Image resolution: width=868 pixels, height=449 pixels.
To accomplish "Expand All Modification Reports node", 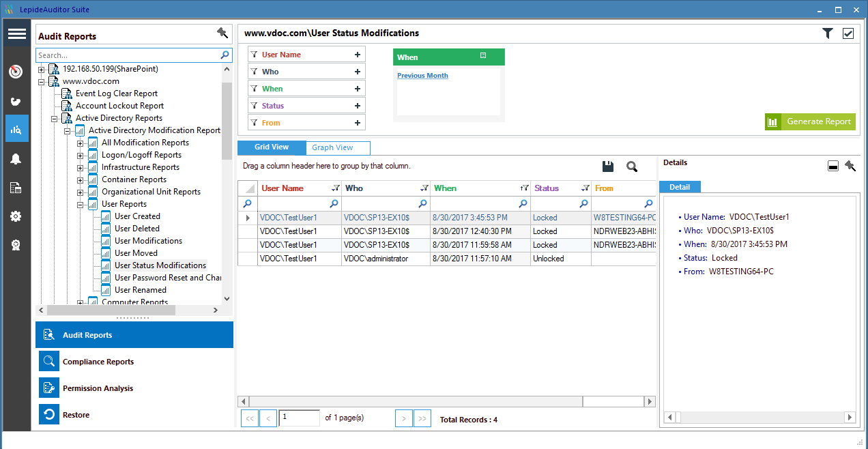I will [81, 143].
